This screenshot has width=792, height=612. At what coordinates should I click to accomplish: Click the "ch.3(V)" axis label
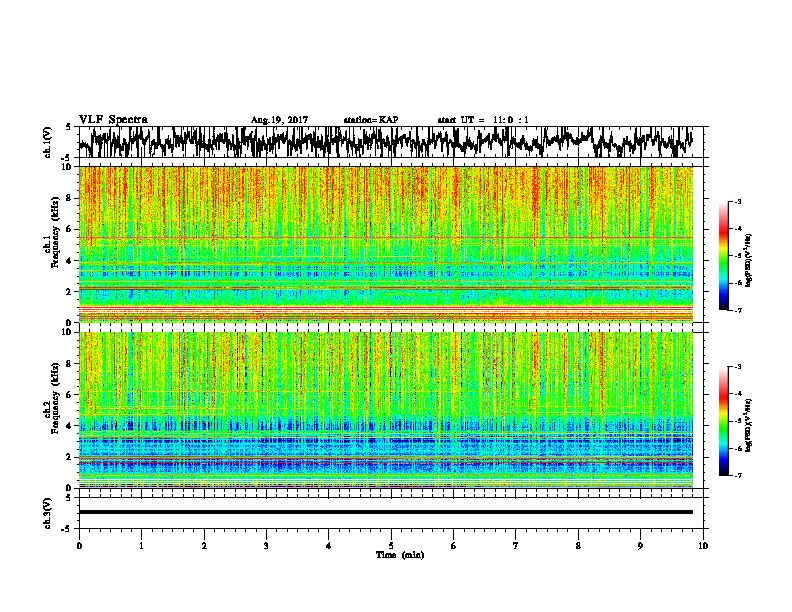[48, 513]
